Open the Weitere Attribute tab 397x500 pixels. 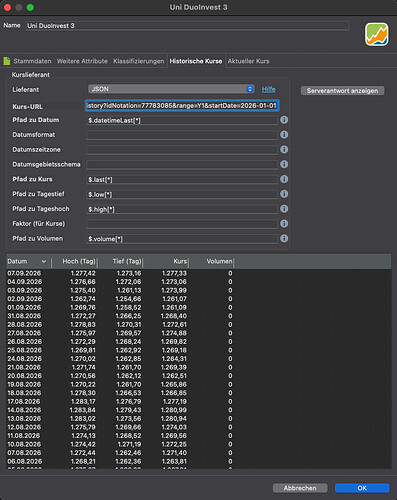point(82,61)
